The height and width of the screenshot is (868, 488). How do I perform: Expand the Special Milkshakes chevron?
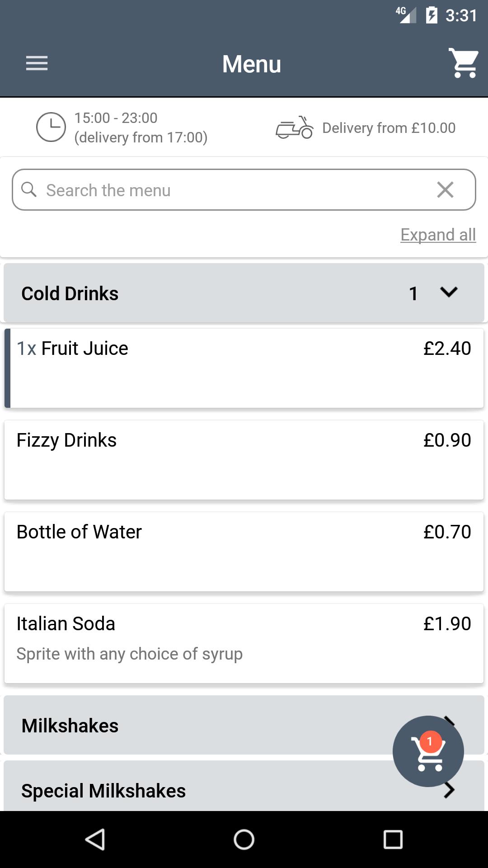(x=449, y=790)
